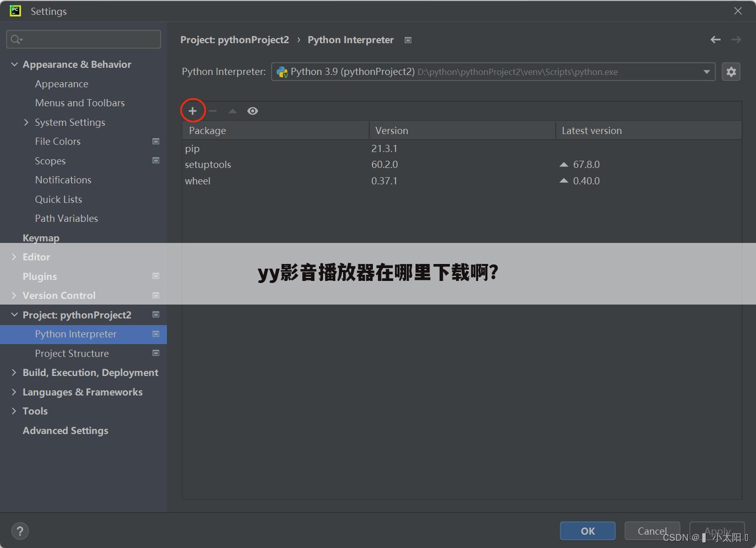This screenshot has width=756, height=548.
Task: Click the plus icon to install a package
Action: click(x=193, y=111)
